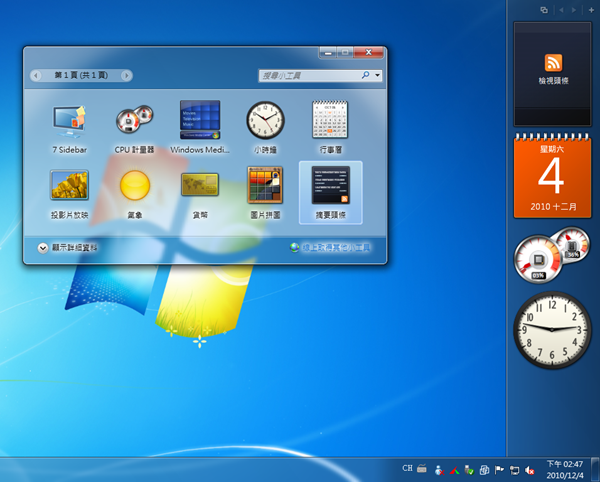
Task: Select the 時鐘 clock gadget in gallery
Action: (x=264, y=127)
